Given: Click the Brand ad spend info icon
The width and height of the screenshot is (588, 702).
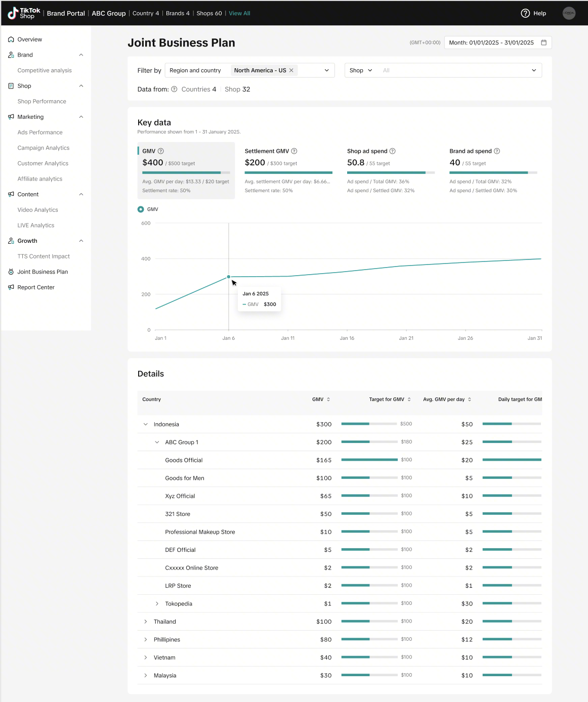Looking at the screenshot, I should pyautogui.click(x=496, y=151).
